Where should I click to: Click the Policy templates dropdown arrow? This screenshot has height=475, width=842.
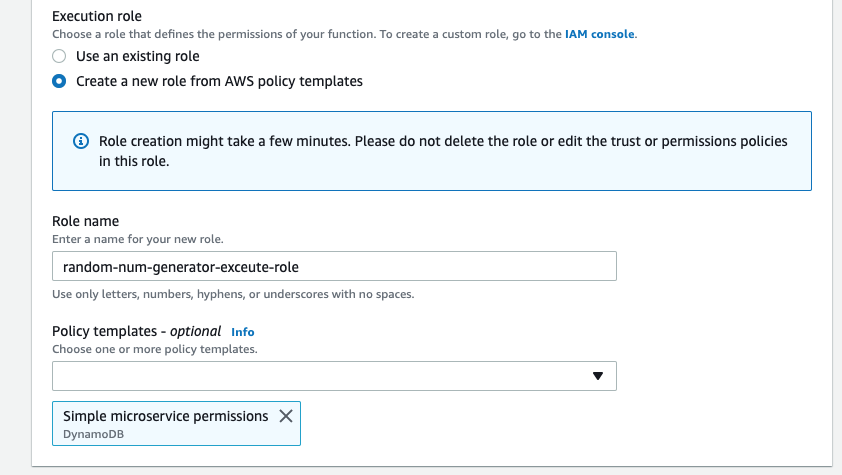pyautogui.click(x=598, y=376)
